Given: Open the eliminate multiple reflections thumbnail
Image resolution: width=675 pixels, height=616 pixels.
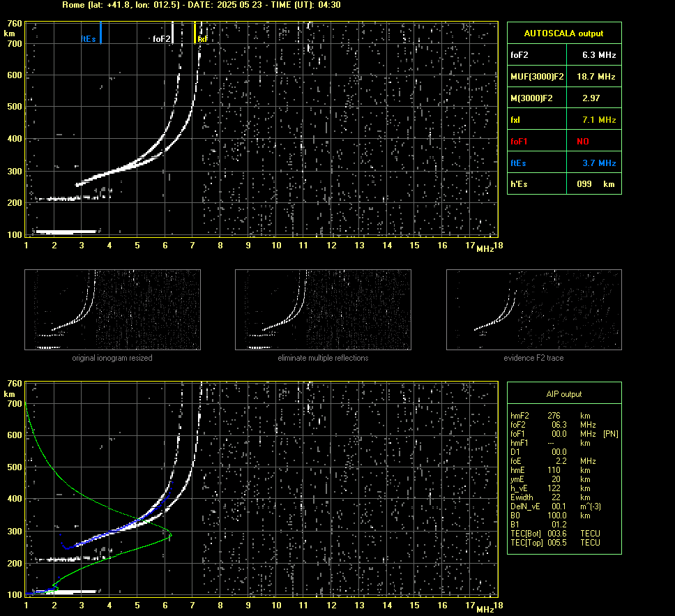Looking at the screenshot, I should pos(323,310).
